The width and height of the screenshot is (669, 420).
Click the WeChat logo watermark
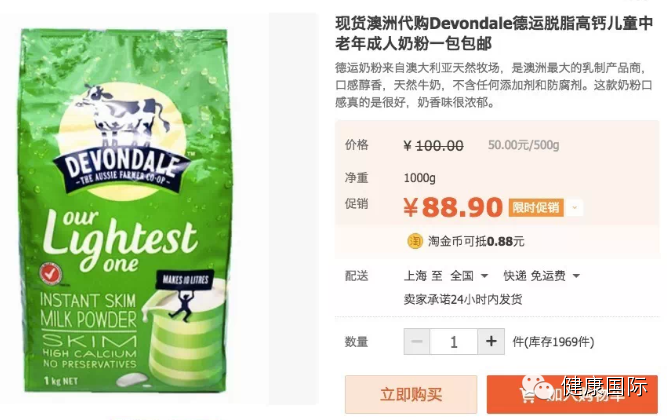click(538, 388)
